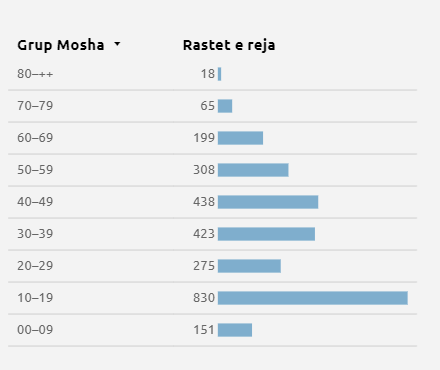Click the bar showing 438 cases
Image resolution: width=440 pixels, height=370 pixels.
click(268, 202)
